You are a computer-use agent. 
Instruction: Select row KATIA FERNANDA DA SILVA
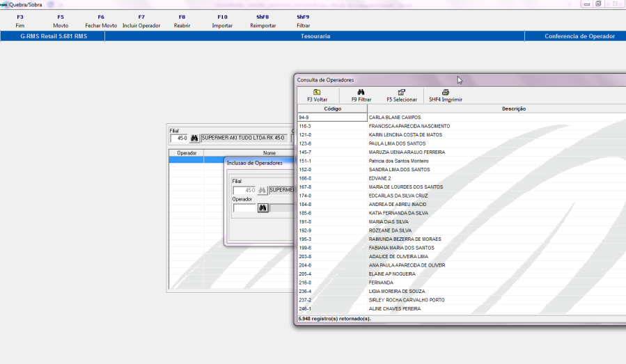point(462,213)
